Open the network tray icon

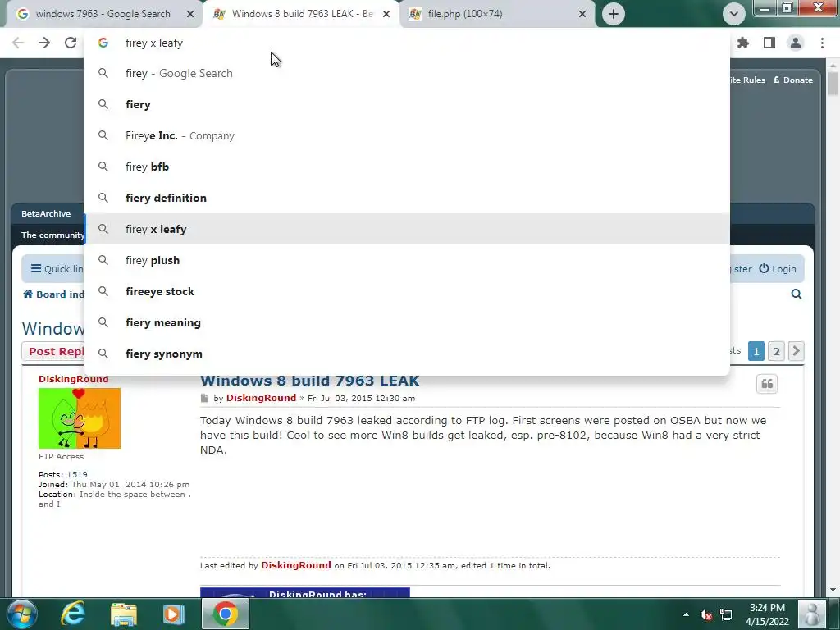point(727,614)
